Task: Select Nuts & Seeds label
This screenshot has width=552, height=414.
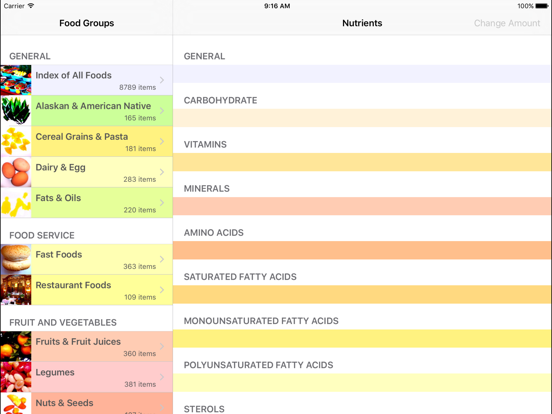Action: [64, 403]
